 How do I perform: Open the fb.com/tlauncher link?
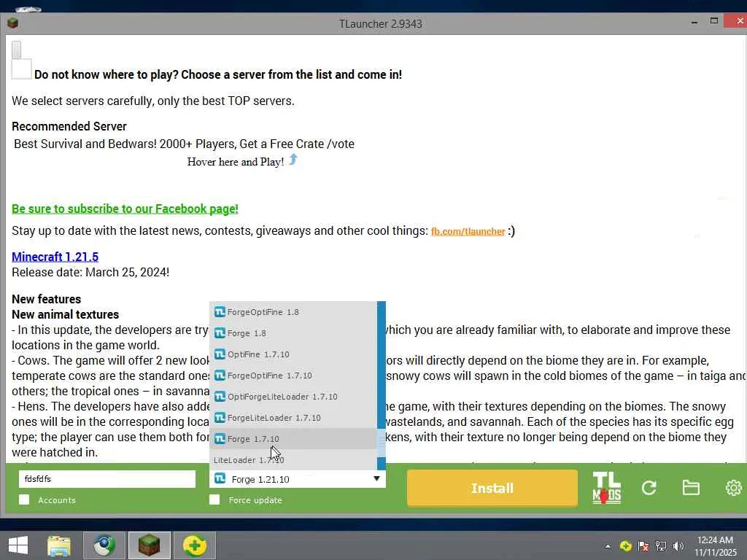click(468, 231)
